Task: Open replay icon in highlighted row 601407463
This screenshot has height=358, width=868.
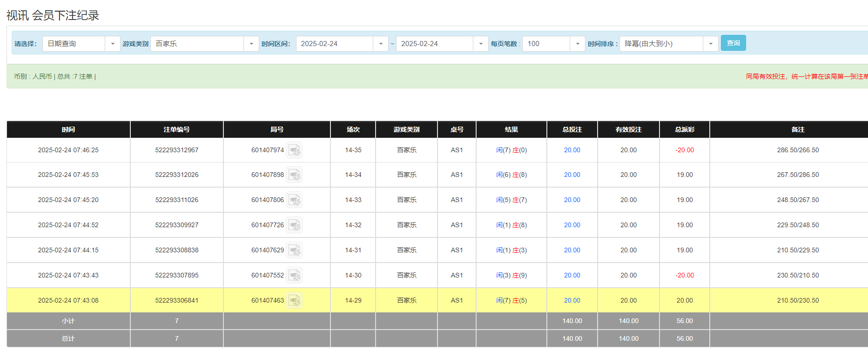Action: pyautogui.click(x=294, y=301)
